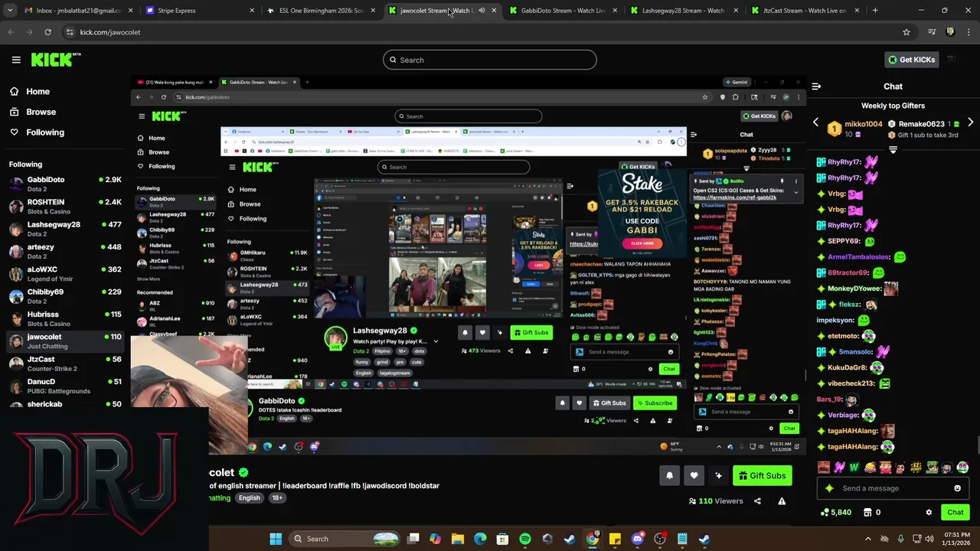Screen dimensions: 980x551
Task: Report the stream via warning triangle icon
Action: coord(782,501)
